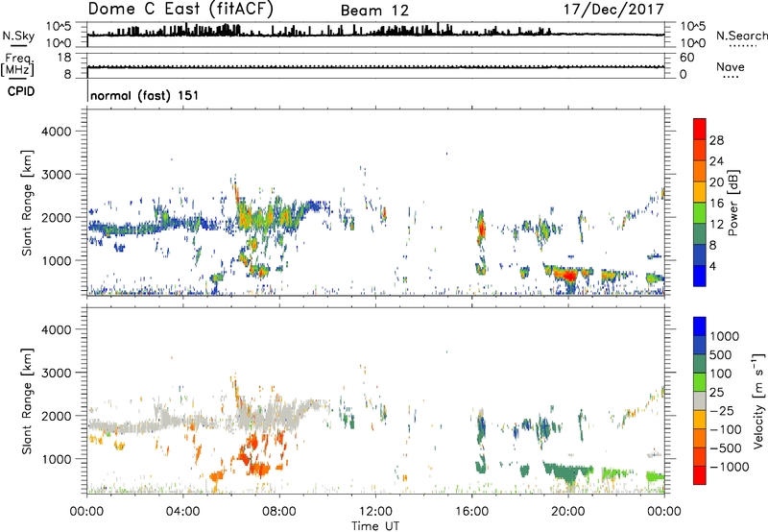This screenshot has height=532, width=768.
Task: Click the 'N.Sky' legend label
Action: tap(18, 36)
